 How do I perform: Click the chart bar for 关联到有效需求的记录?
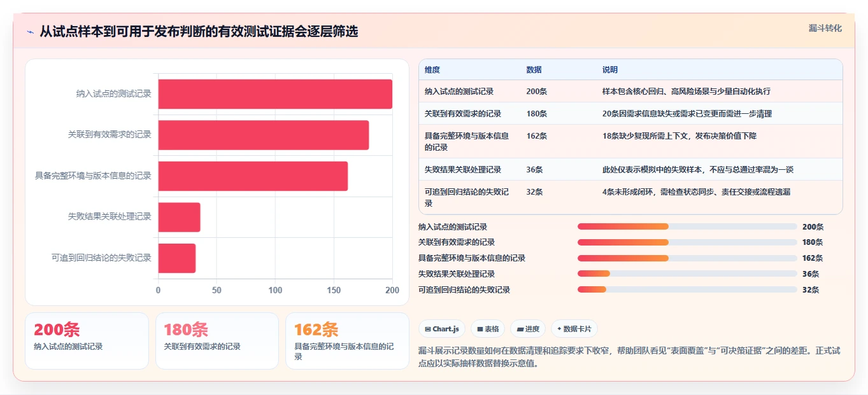264,135
